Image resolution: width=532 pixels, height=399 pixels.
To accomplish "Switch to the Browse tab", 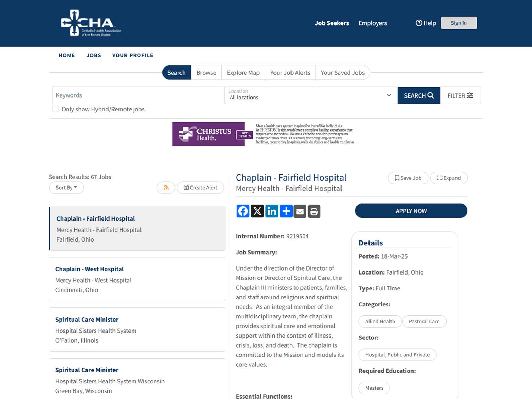I will point(206,73).
